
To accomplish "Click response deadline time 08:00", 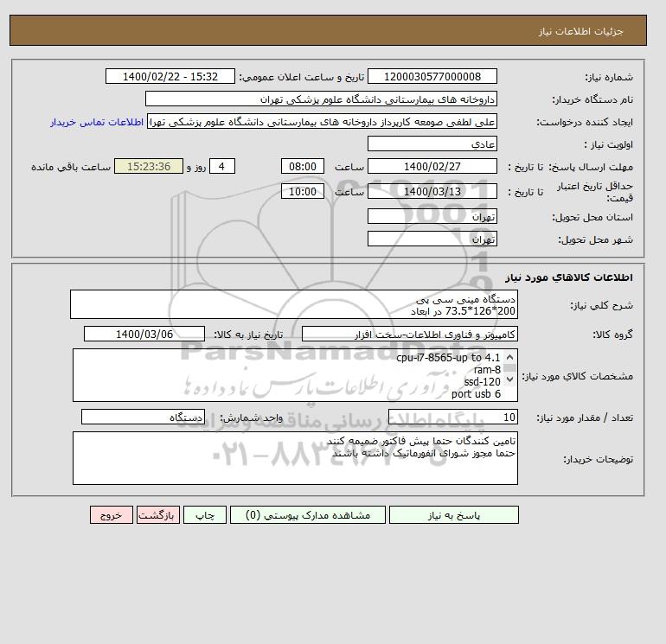I will [x=303, y=167].
